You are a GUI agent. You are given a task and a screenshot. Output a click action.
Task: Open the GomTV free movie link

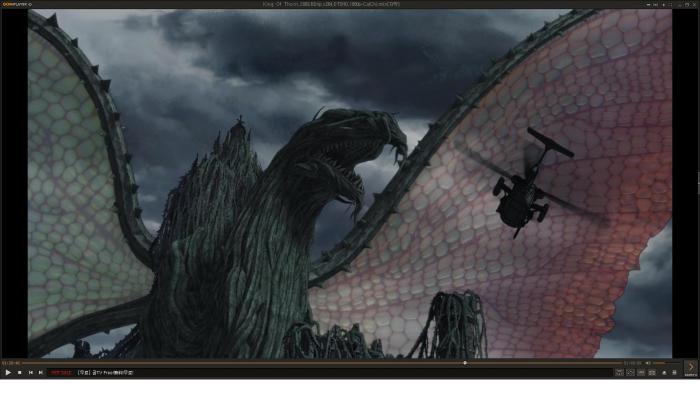105,373
